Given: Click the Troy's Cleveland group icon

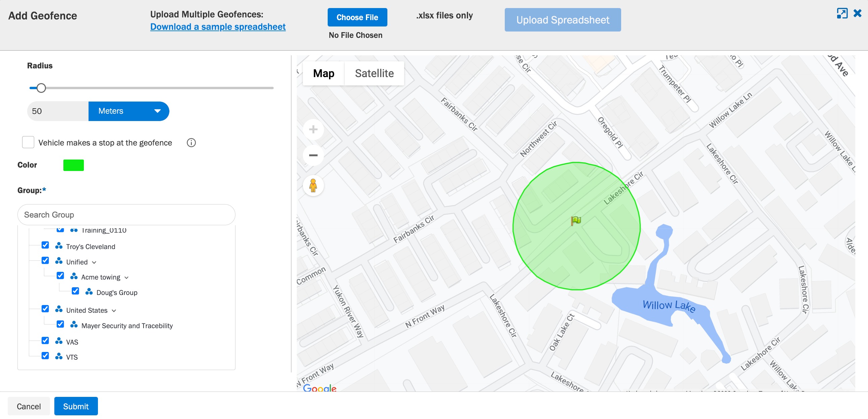Looking at the screenshot, I should (x=59, y=246).
